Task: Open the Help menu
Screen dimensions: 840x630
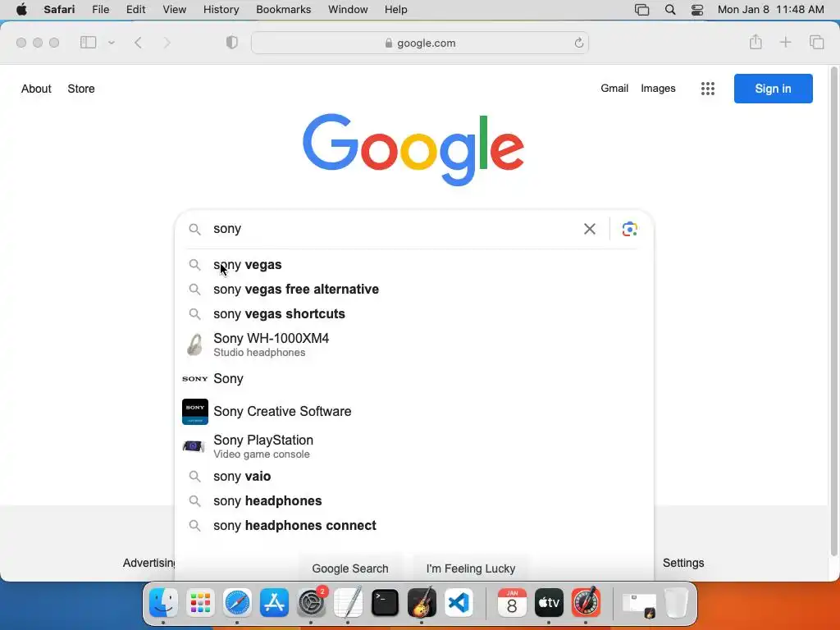Action: pyautogui.click(x=396, y=10)
